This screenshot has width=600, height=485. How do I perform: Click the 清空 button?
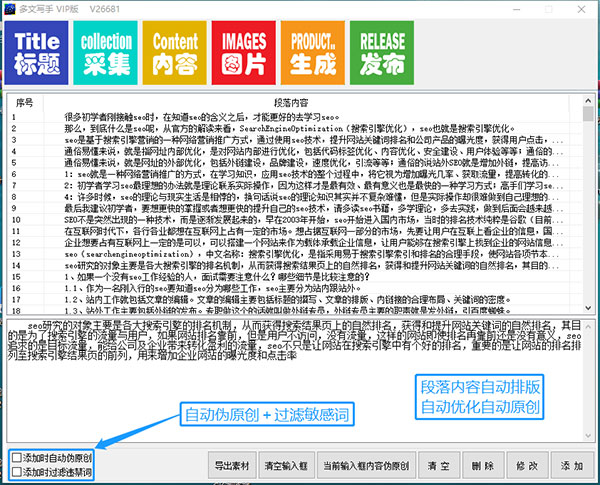[x=439, y=465]
